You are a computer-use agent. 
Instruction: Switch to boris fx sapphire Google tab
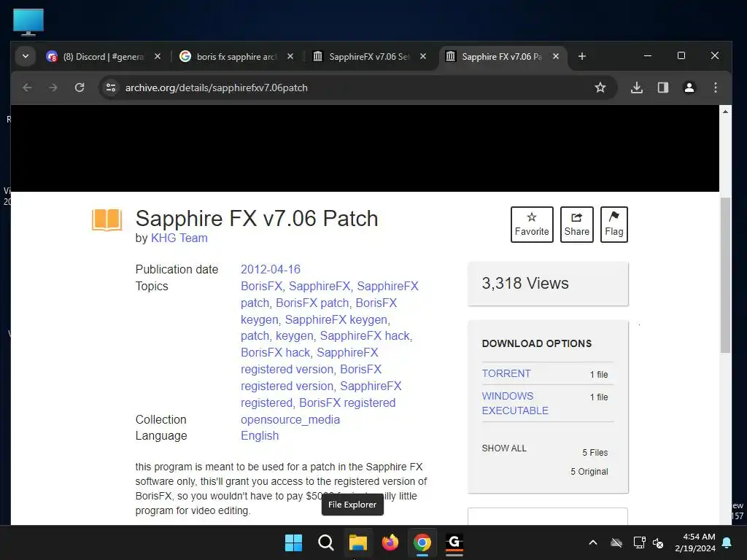(236, 57)
